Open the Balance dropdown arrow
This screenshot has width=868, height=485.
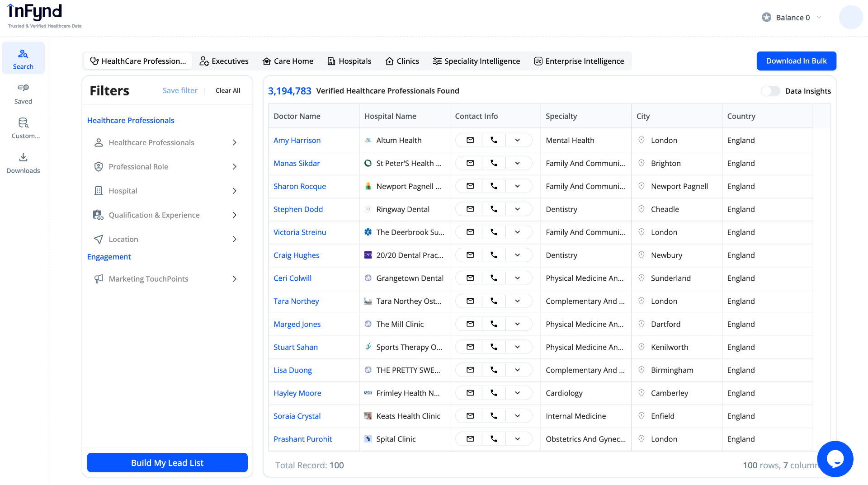819,17
